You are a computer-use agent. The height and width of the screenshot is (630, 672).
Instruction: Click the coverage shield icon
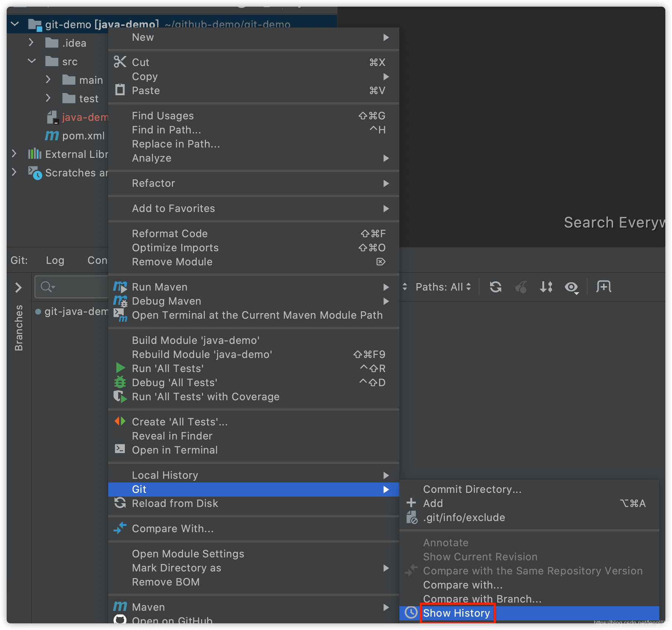tap(120, 396)
